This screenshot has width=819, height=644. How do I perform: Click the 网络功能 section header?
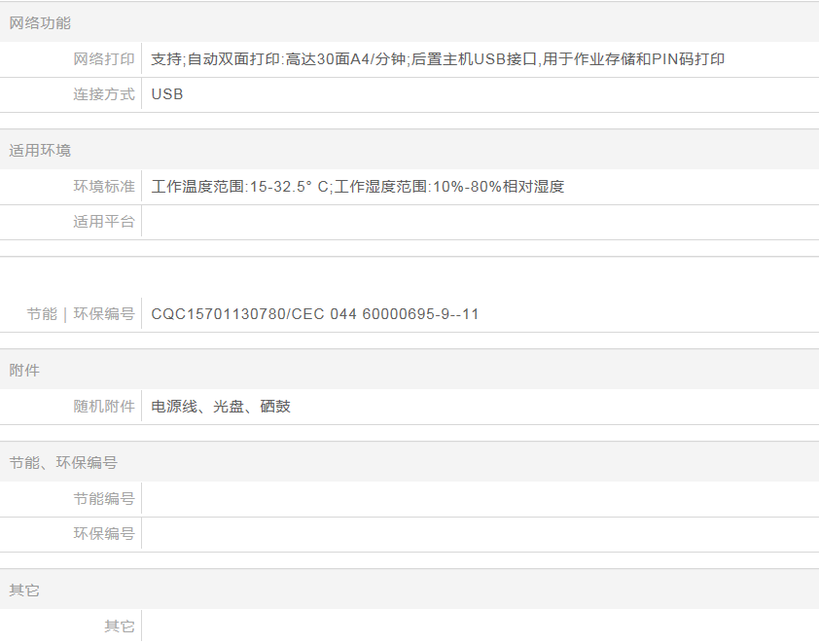point(40,22)
